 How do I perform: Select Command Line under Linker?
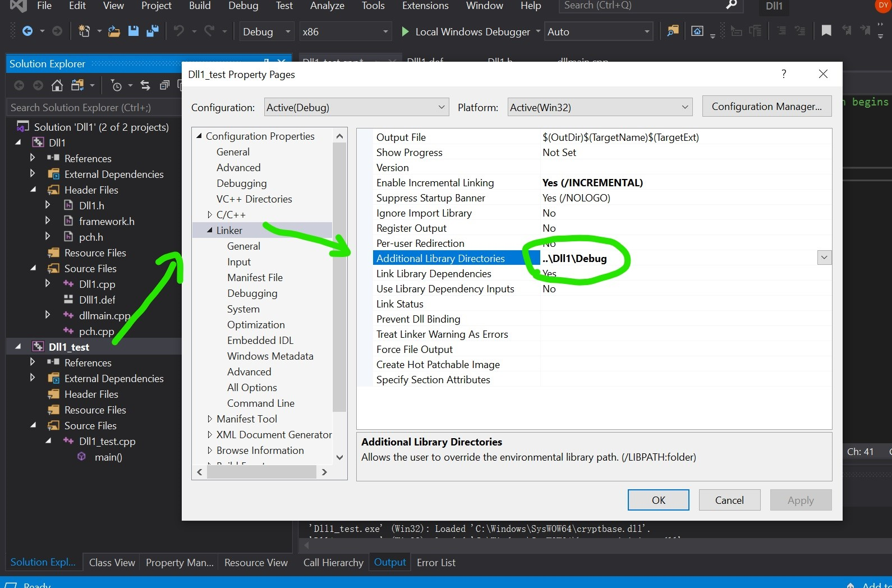(261, 403)
